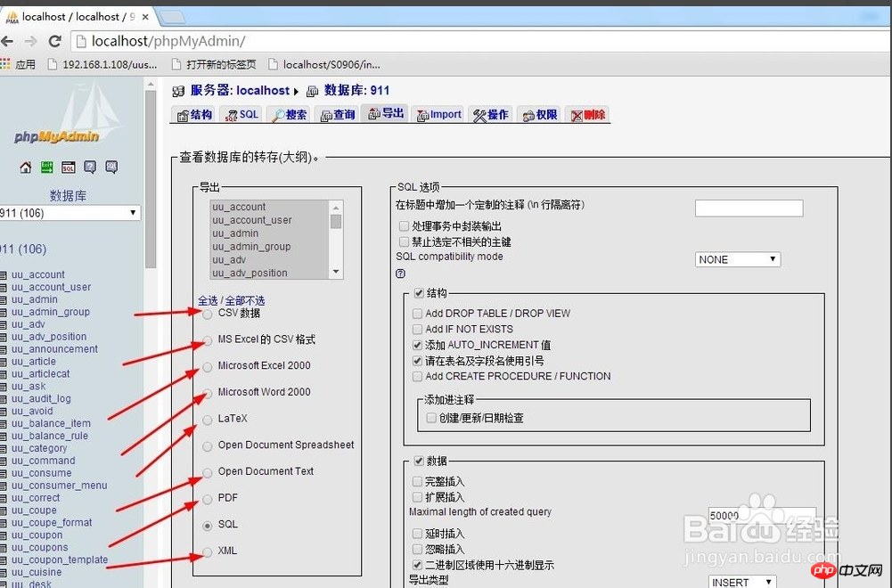The image size is (892, 588).
Task: Click the uu_account table icon in sidebar
Action: point(4,275)
